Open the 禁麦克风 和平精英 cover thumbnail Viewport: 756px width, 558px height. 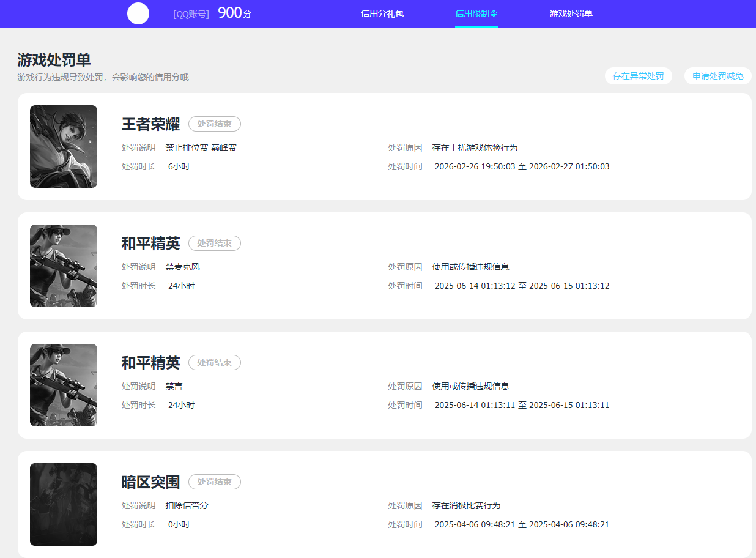[x=64, y=266]
